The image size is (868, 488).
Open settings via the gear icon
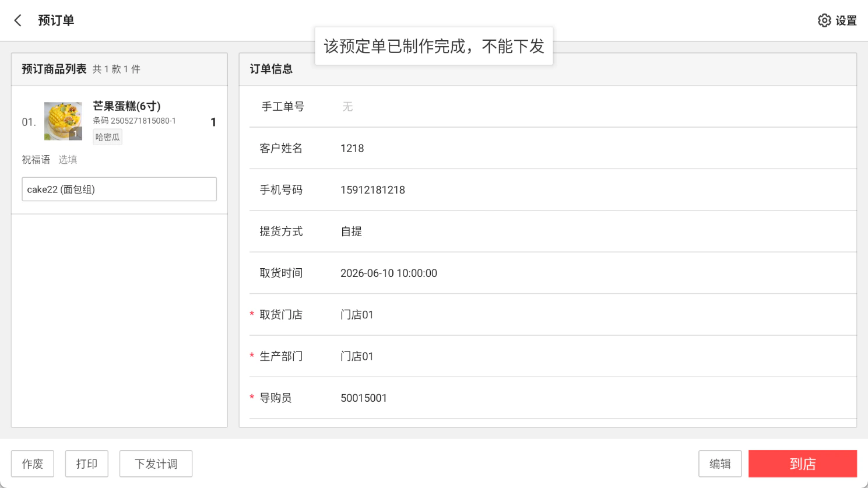[x=824, y=20]
